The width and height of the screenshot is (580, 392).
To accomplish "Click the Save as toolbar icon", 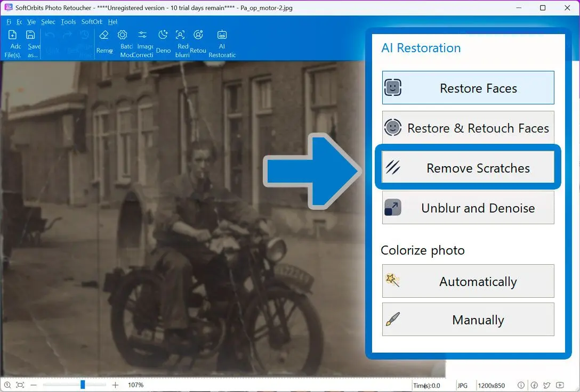I will pos(31,36).
